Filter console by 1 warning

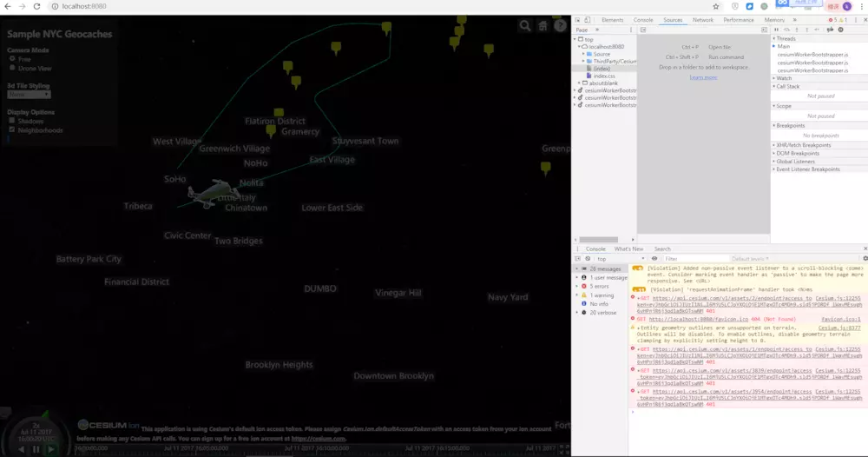point(602,295)
